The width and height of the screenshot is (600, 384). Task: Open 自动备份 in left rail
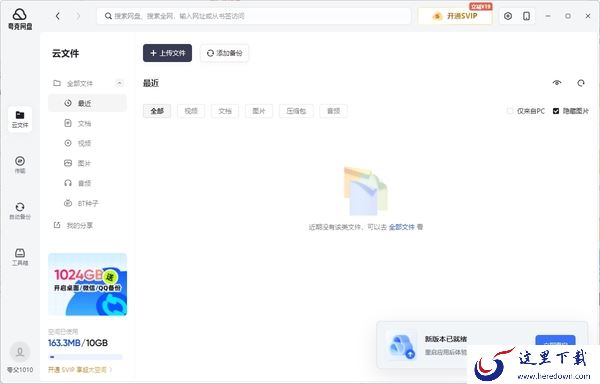[x=20, y=211]
